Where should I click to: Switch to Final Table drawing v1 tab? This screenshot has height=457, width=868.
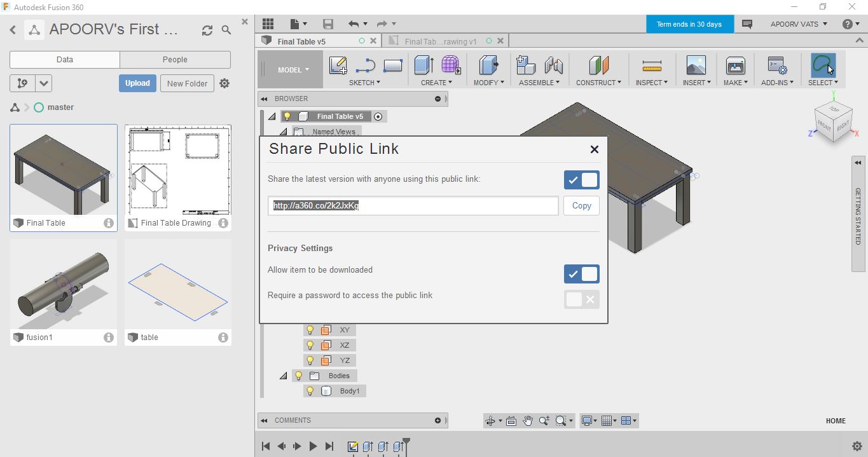[441, 41]
